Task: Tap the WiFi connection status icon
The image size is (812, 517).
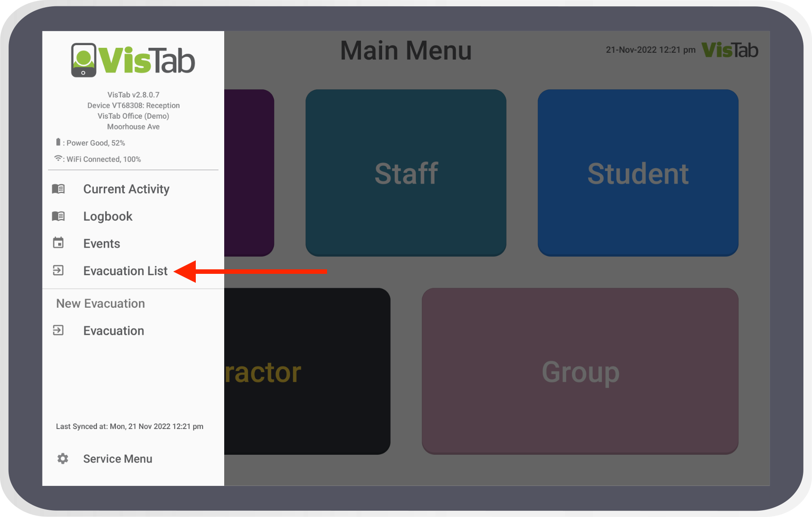Action: [x=58, y=158]
